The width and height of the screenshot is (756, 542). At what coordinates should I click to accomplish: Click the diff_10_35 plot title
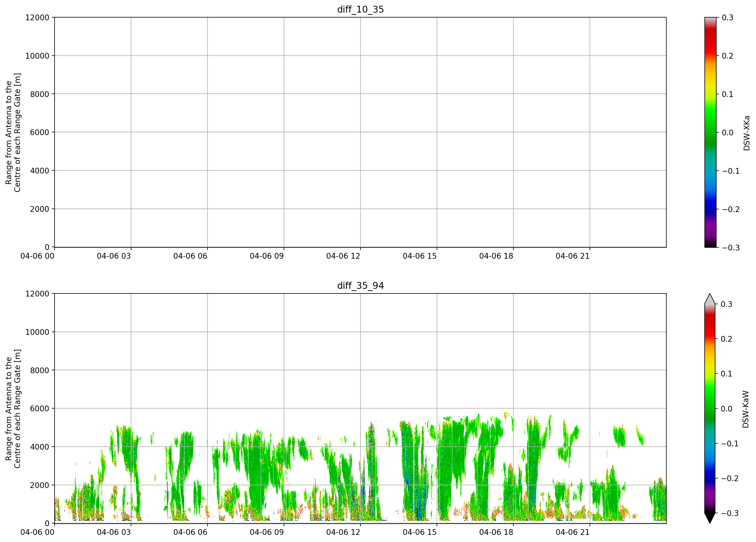(x=360, y=9)
